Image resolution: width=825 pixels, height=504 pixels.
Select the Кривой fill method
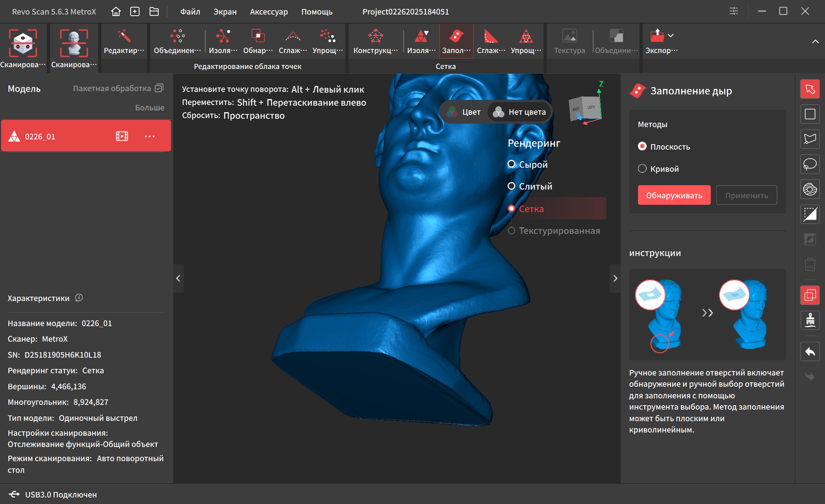642,168
